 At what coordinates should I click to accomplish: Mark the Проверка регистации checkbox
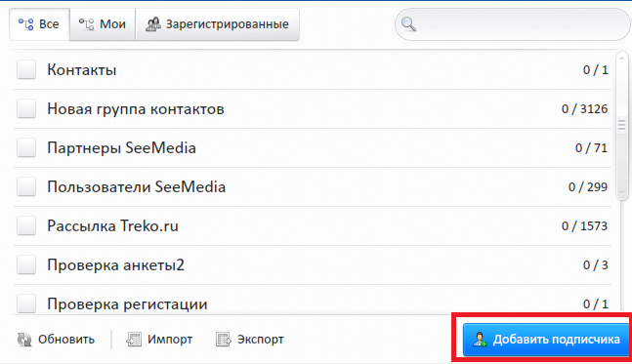pyautogui.click(x=26, y=303)
